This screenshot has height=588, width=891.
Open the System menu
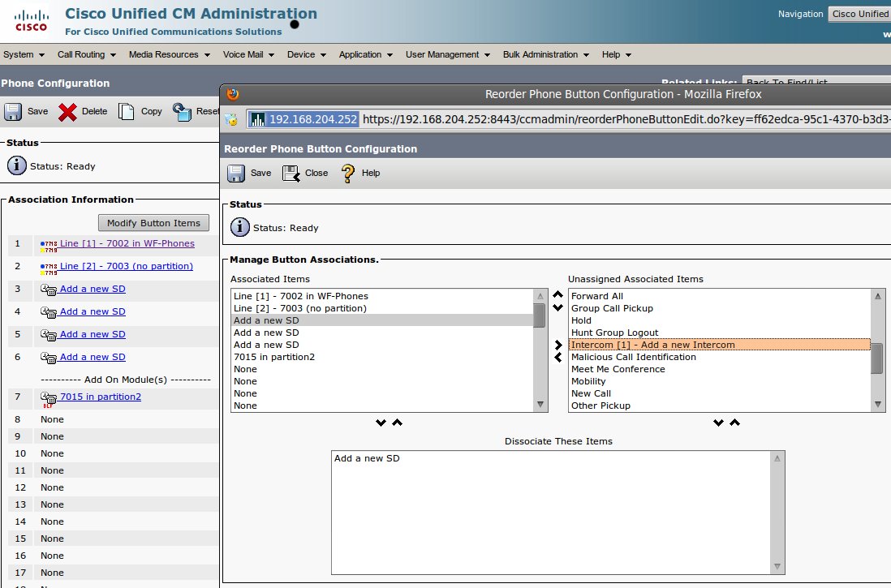[24, 54]
